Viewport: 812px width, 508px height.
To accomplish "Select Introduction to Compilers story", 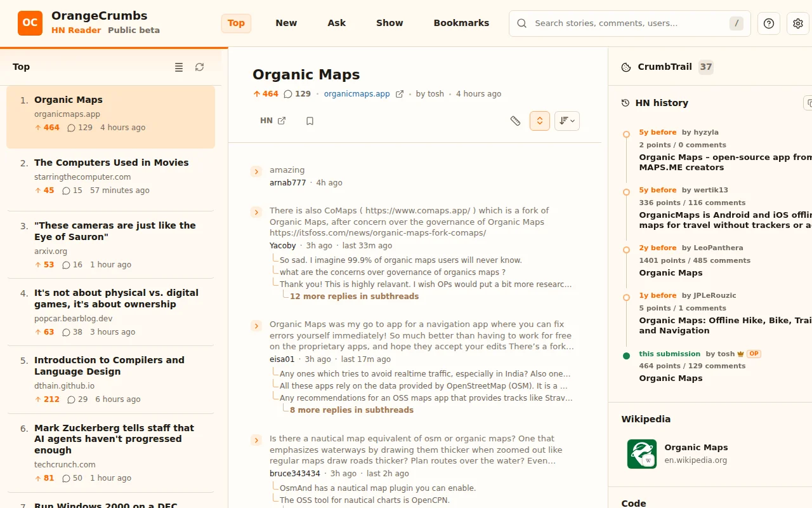I will [x=110, y=379].
